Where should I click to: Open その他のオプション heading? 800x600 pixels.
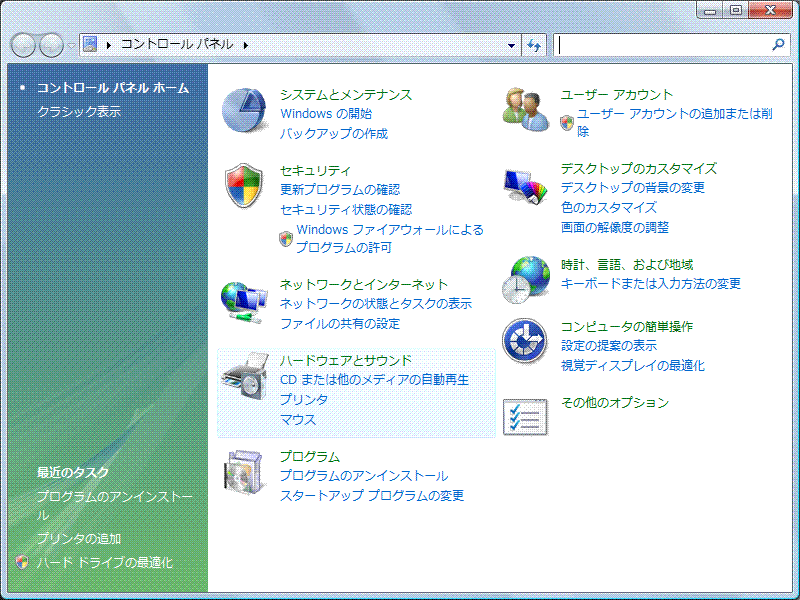point(615,402)
